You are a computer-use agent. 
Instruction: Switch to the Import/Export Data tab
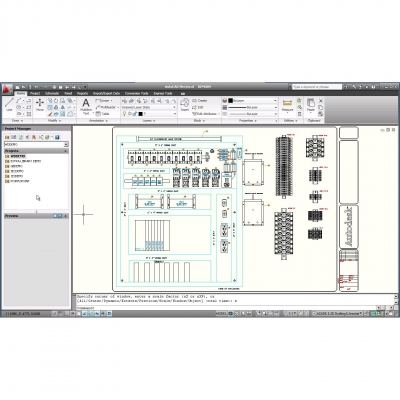106,93
